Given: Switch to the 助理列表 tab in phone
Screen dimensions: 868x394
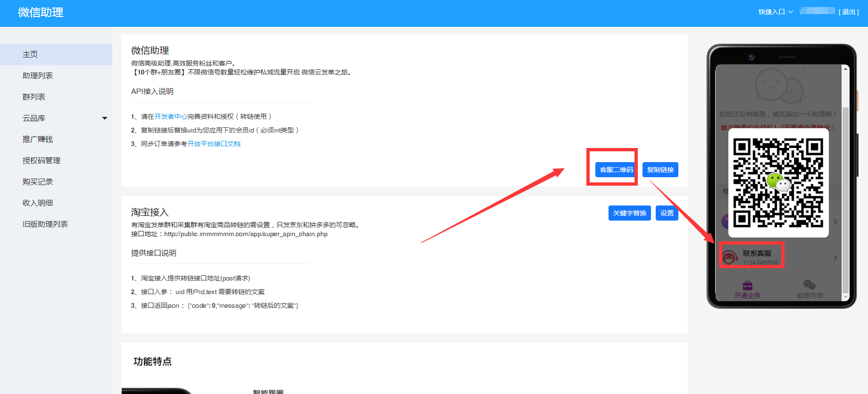Looking at the screenshot, I should coord(810,290).
